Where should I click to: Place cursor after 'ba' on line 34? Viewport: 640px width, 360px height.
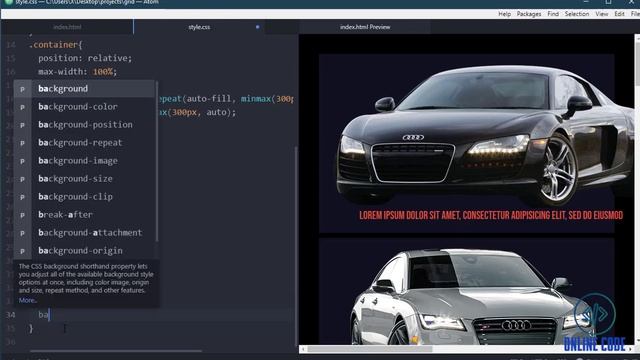click(49, 314)
